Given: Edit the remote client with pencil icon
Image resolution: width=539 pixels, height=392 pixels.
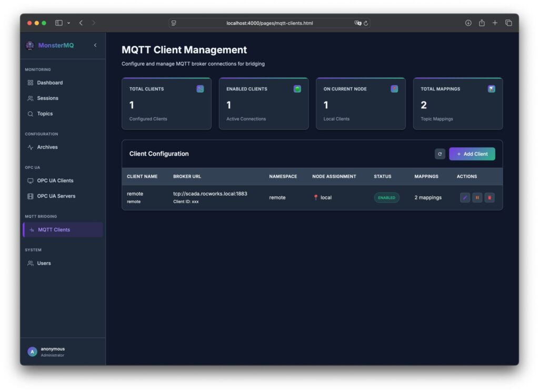Looking at the screenshot, I should click(465, 198).
